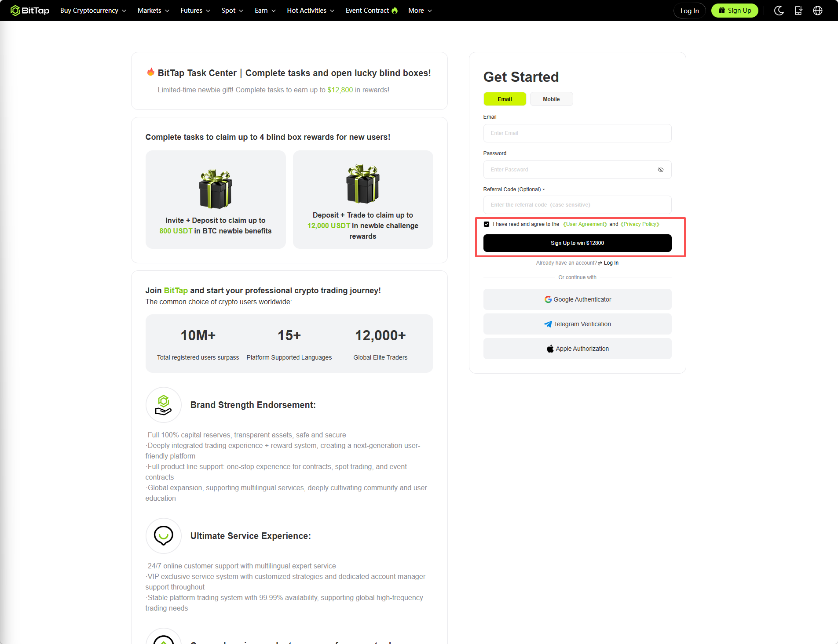Click the Telegram paper plane icon
This screenshot has height=644, width=838.
[548, 324]
